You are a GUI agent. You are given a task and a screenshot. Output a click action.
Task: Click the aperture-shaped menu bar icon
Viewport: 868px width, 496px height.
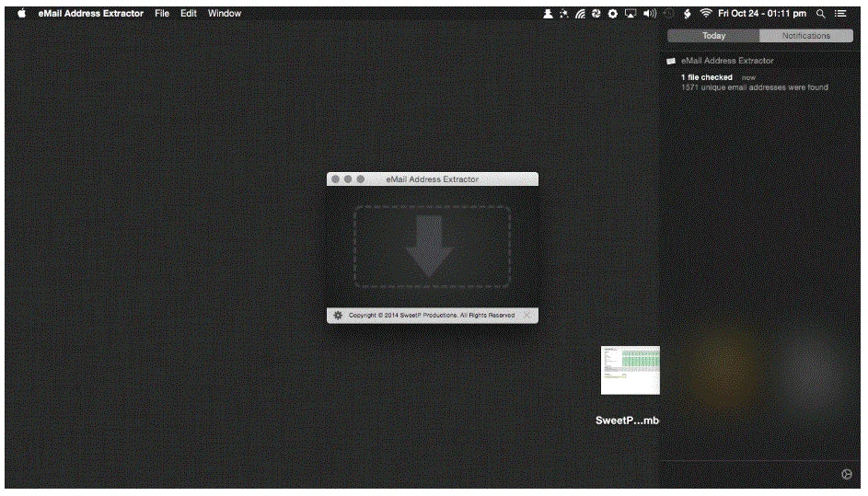[596, 13]
